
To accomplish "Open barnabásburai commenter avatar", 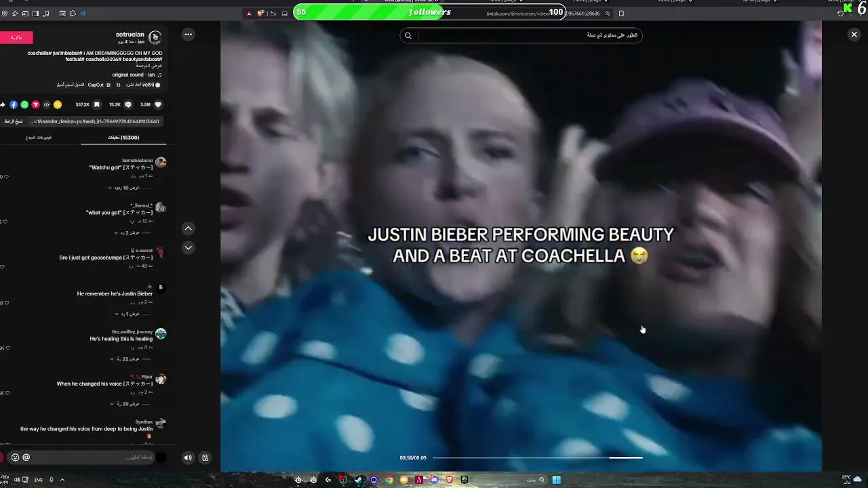I will (161, 163).
